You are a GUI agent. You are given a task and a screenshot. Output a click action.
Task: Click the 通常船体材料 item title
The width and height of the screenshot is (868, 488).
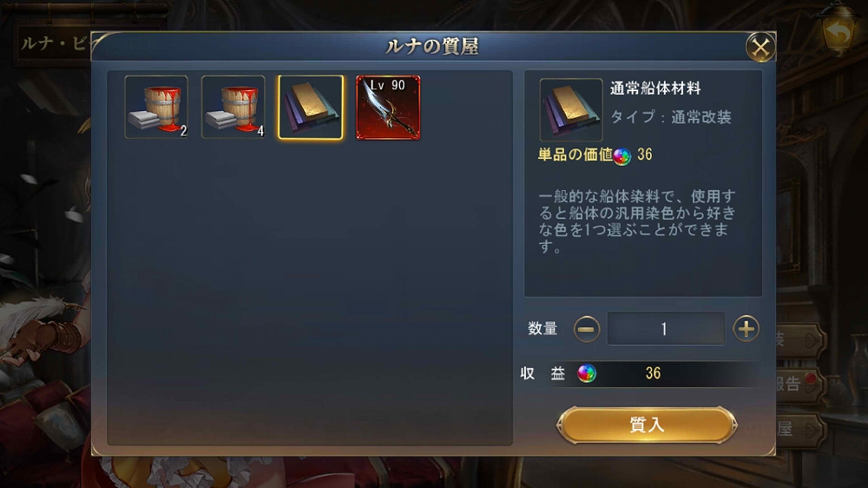(x=655, y=89)
